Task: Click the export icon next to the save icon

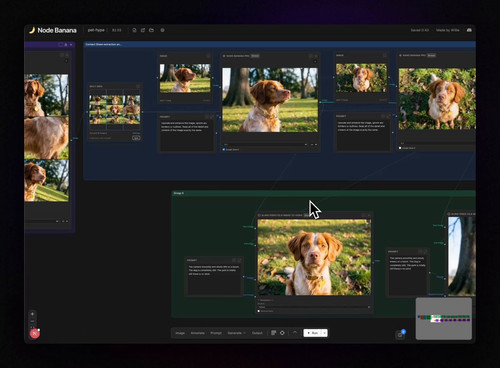Action: tap(143, 30)
